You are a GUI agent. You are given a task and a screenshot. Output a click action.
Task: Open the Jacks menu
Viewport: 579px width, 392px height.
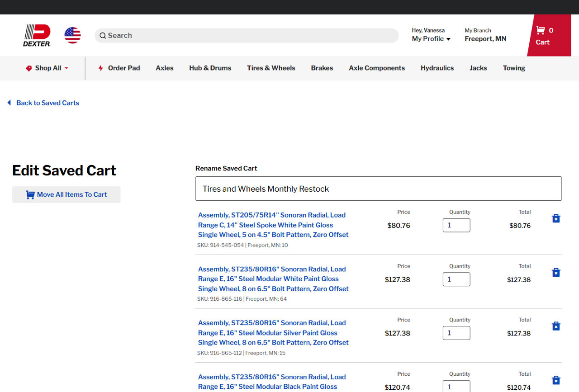pyautogui.click(x=478, y=68)
